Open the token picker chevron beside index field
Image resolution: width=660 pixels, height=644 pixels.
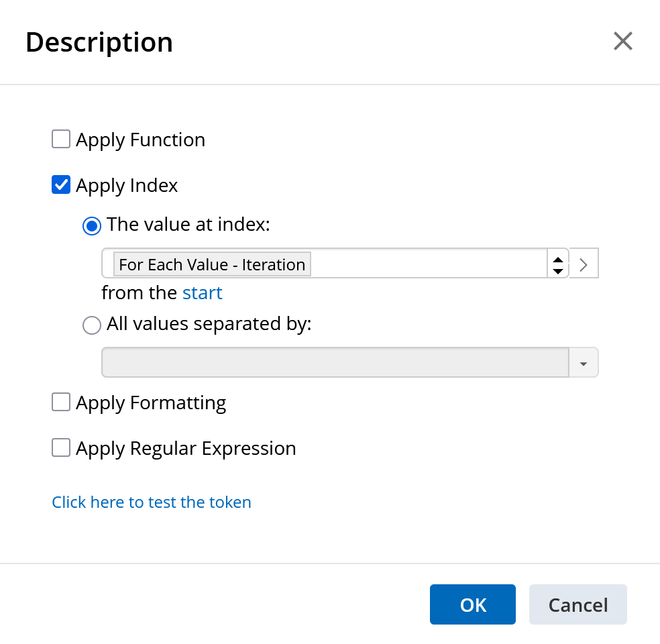point(584,264)
